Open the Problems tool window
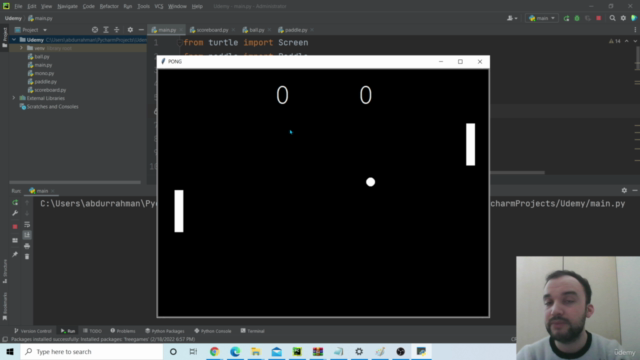Image resolution: width=640 pixels, height=360 pixels. click(x=123, y=331)
